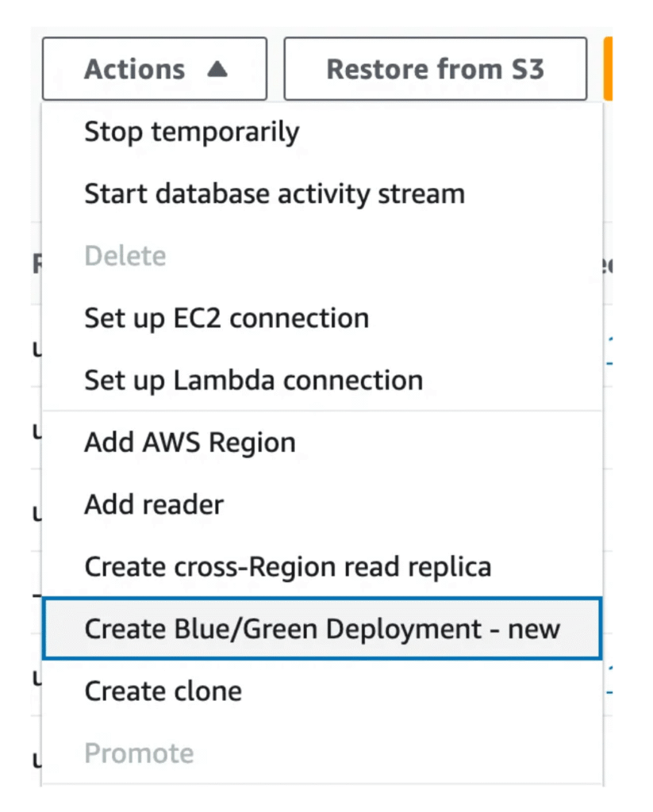Click the Actions dropdown button label
The height and width of the screenshot is (812, 653).
pos(134,70)
